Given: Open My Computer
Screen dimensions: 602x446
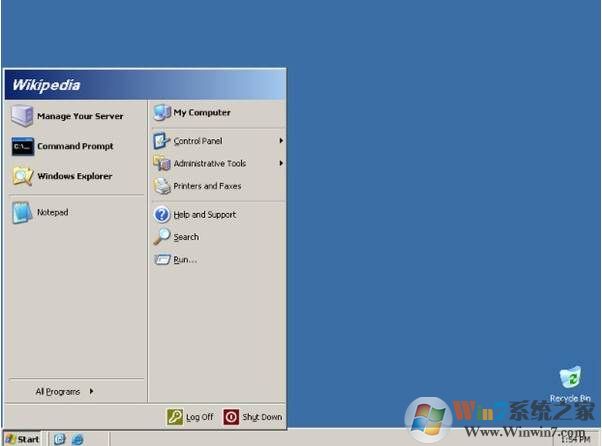Looking at the screenshot, I should point(201,113).
